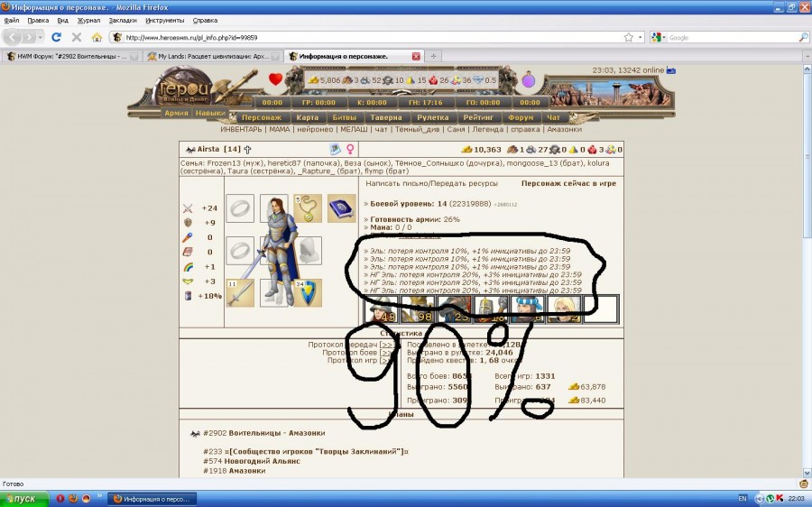Open the URL history dropdown arrow
Image resolution: width=812 pixels, height=507 pixels.
pos(640,37)
